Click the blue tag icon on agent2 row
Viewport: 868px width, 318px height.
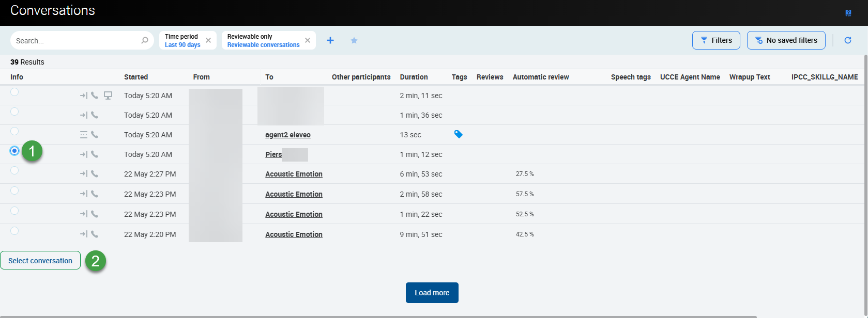[x=458, y=134]
